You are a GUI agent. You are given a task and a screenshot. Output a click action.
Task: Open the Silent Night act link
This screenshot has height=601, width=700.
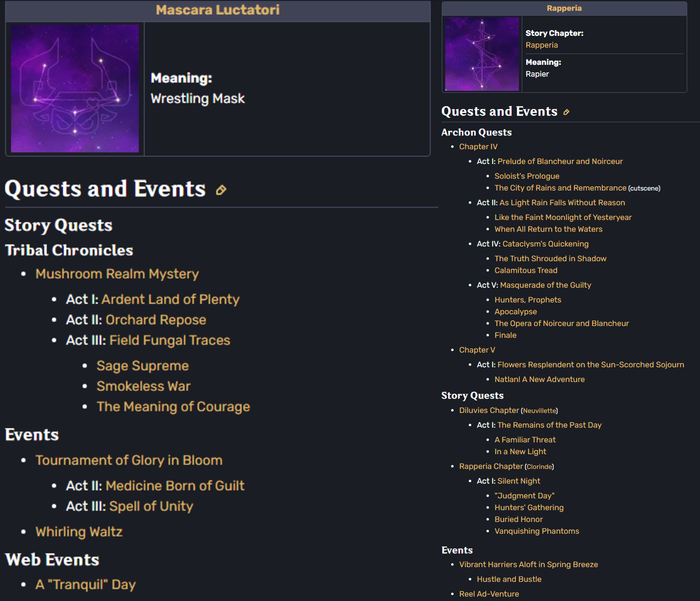[519, 481]
